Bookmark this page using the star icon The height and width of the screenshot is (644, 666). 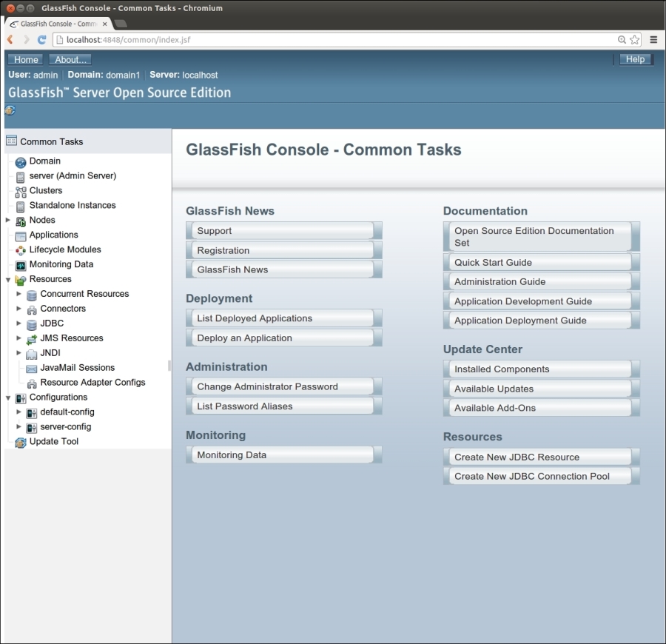pos(635,40)
